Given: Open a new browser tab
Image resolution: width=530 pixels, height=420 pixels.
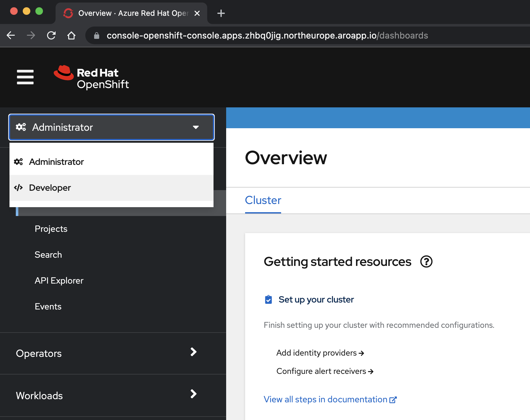Looking at the screenshot, I should [x=220, y=13].
